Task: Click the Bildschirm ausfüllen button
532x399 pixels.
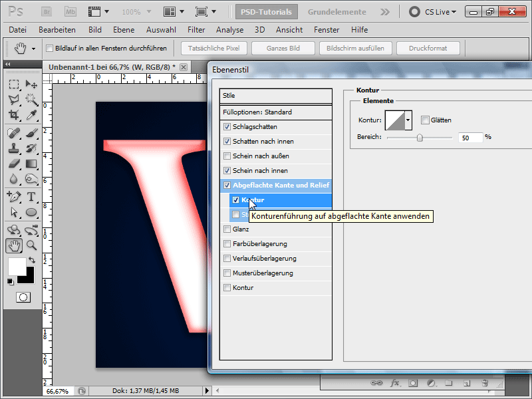Action: [355, 49]
